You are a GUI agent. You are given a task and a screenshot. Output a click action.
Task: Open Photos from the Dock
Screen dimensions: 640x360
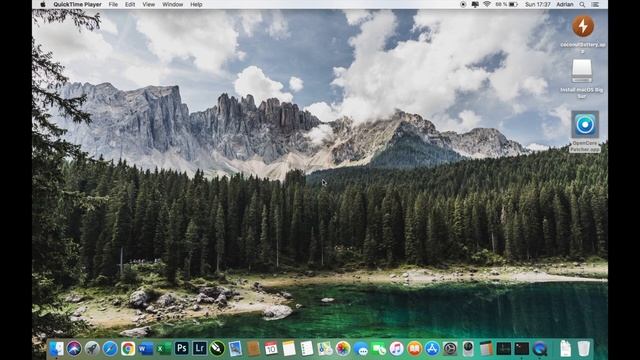pyautogui.click(x=343, y=349)
